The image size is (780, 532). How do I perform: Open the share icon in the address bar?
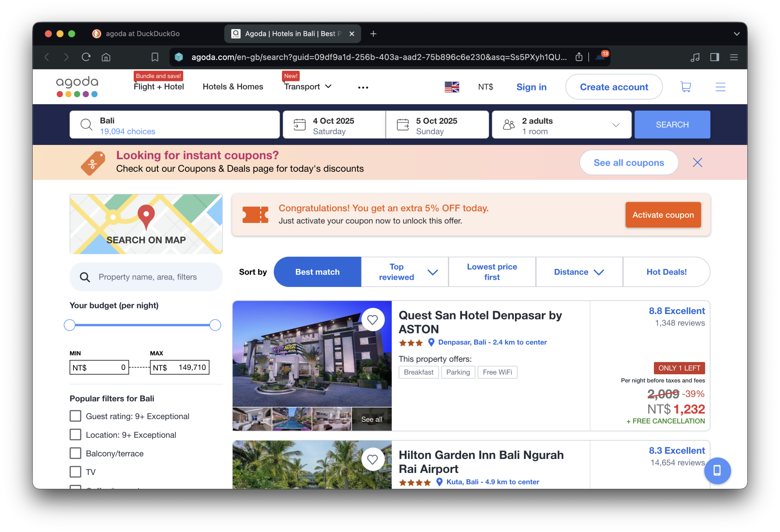[579, 57]
